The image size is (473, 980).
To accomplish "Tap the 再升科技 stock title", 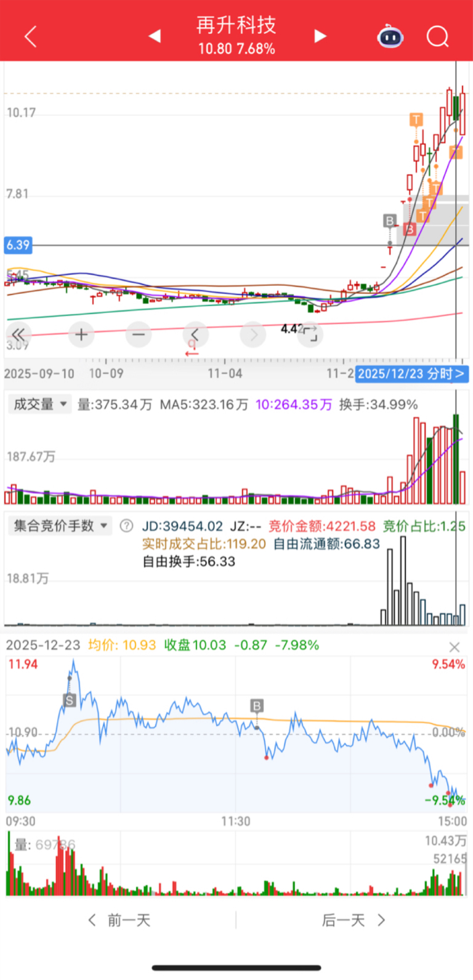I will click(236, 25).
